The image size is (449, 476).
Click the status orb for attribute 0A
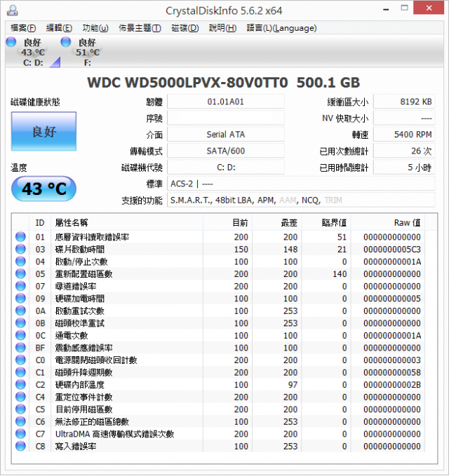(20, 311)
